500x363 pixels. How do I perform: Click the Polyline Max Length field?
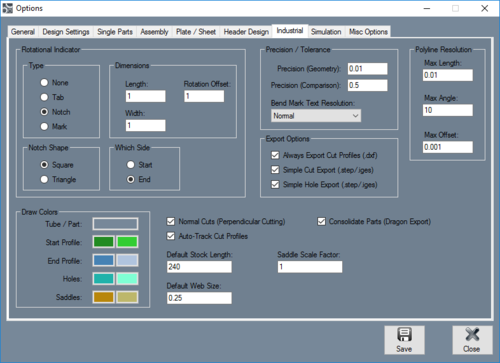[x=448, y=75]
